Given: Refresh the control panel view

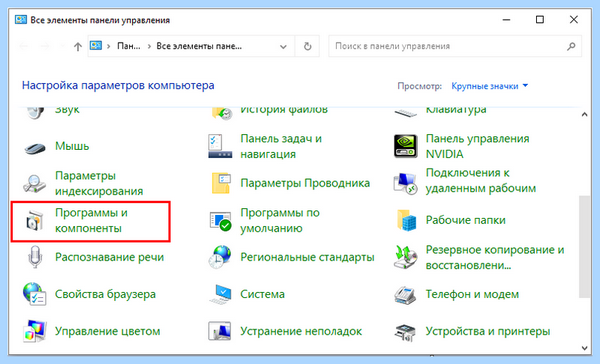Looking at the screenshot, I should point(307,46).
